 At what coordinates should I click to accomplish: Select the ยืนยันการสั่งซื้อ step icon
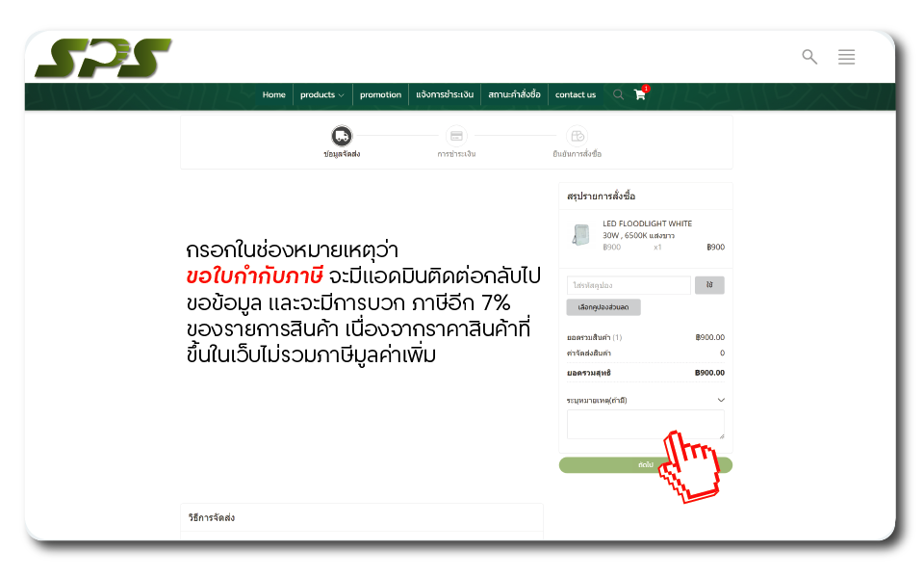coord(577,136)
